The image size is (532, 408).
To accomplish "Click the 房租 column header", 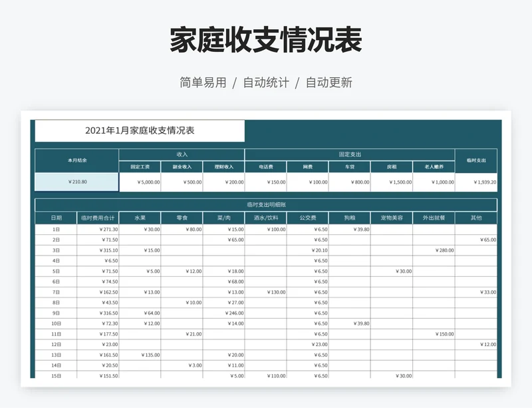I will coord(392,167).
